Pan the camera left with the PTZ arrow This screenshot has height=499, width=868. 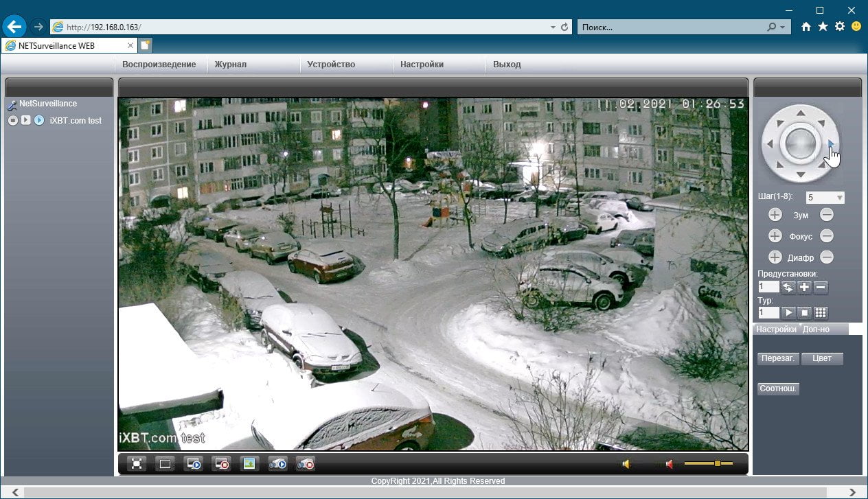[770, 144]
